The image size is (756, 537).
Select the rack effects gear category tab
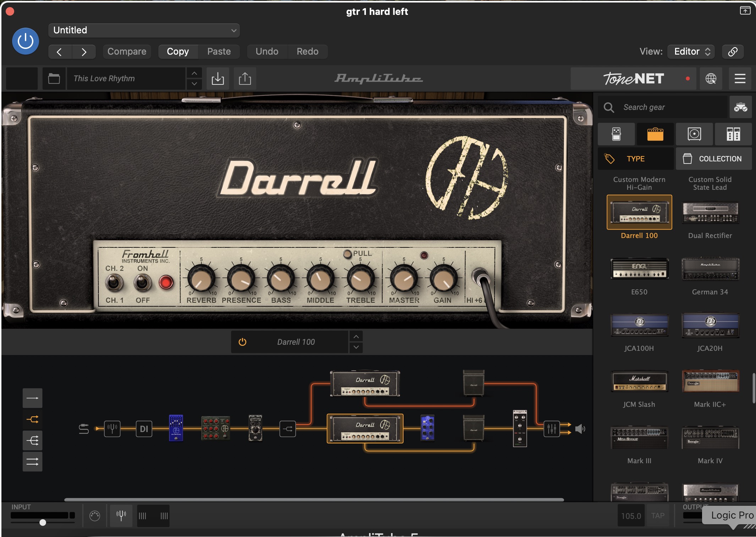733,134
